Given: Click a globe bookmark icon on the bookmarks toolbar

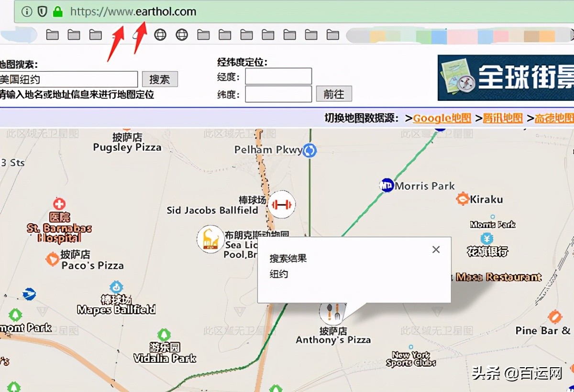Looking at the screenshot, I should [x=160, y=34].
